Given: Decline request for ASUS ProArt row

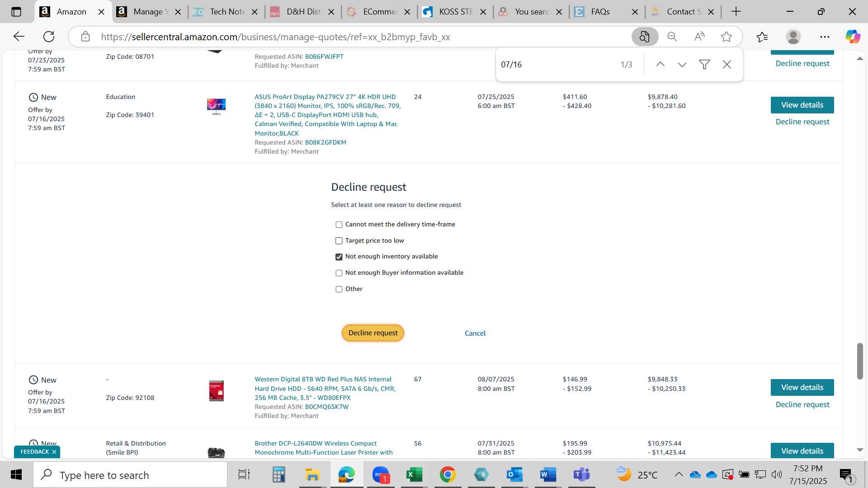Looking at the screenshot, I should pos(802,122).
